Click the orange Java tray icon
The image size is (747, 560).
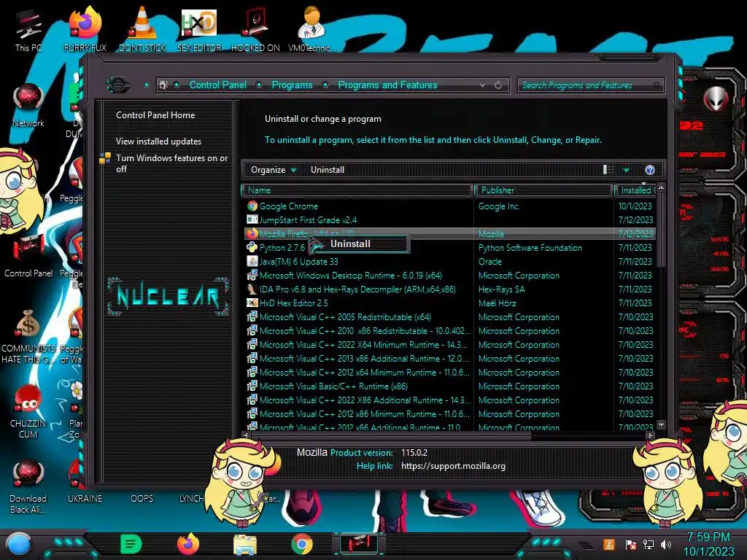609,544
